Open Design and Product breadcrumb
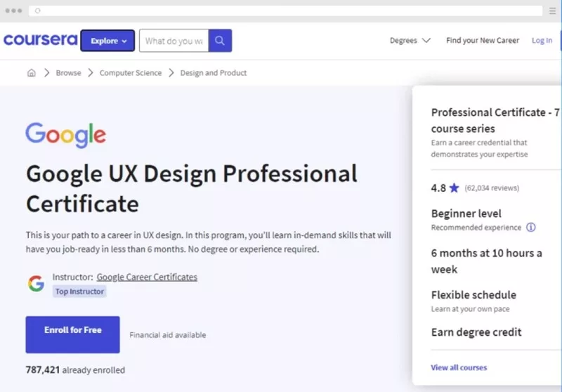The width and height of the screenshot is (562, 392). (214, 73)
